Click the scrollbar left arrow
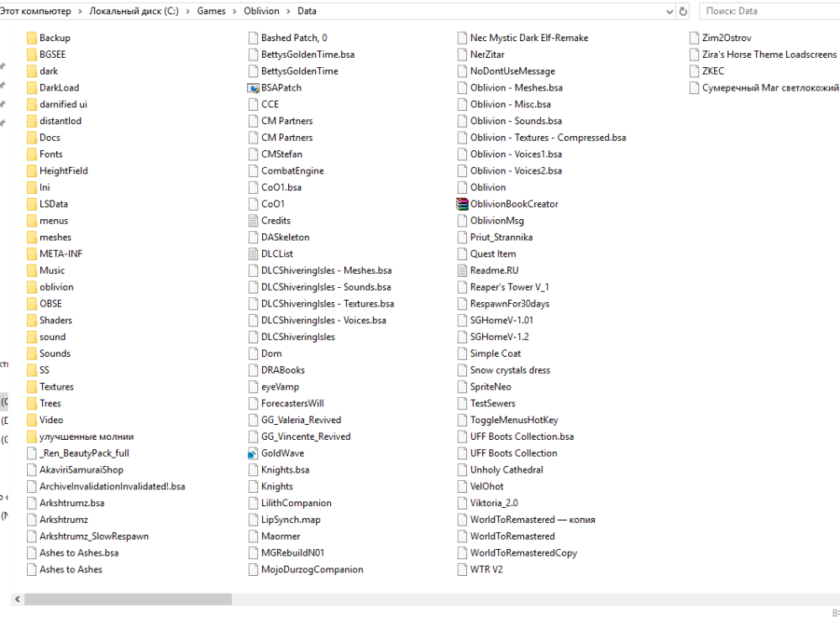840x617 pixels. click(x=17, y=599)
